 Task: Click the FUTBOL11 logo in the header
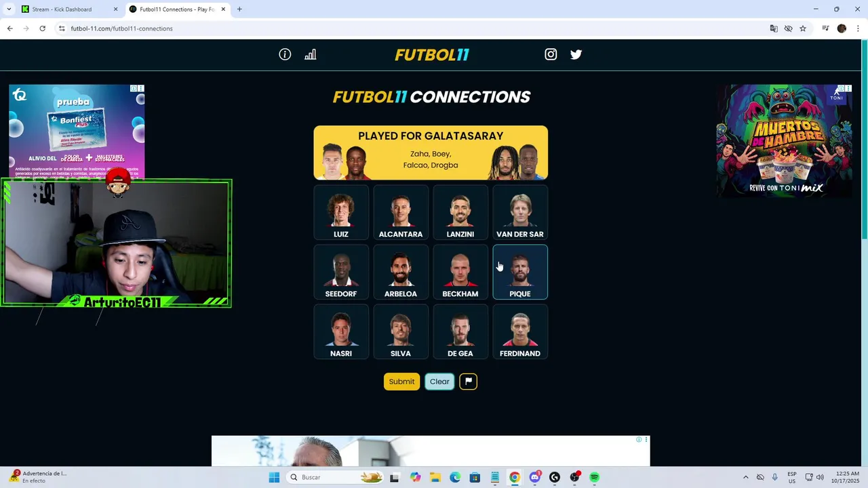click(x=432, y=55)
